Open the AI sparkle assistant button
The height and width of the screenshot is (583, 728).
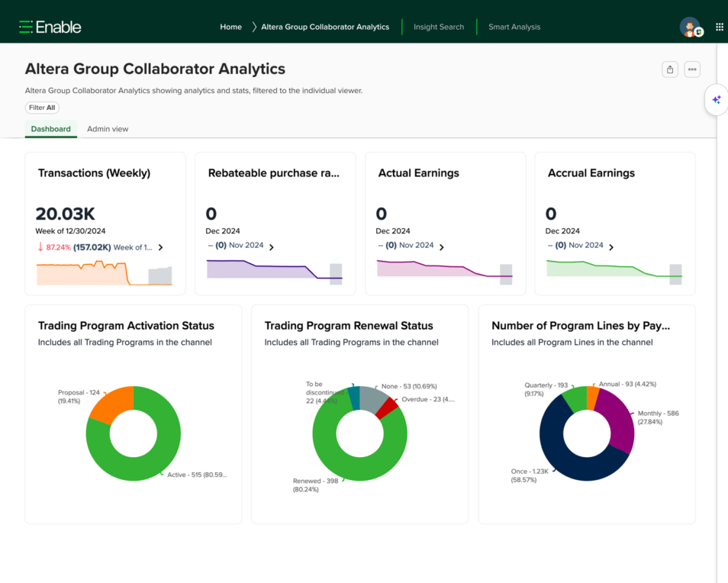click(716, 99)
